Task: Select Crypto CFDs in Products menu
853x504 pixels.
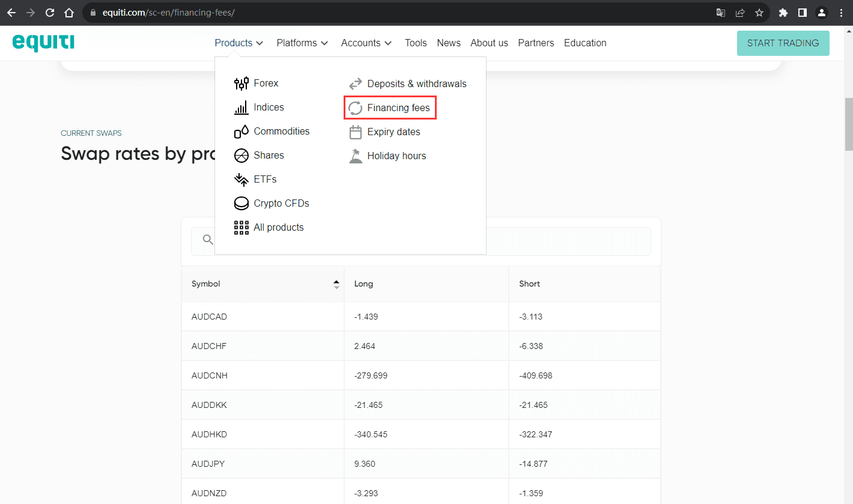Action: click(x=281, y=204)
